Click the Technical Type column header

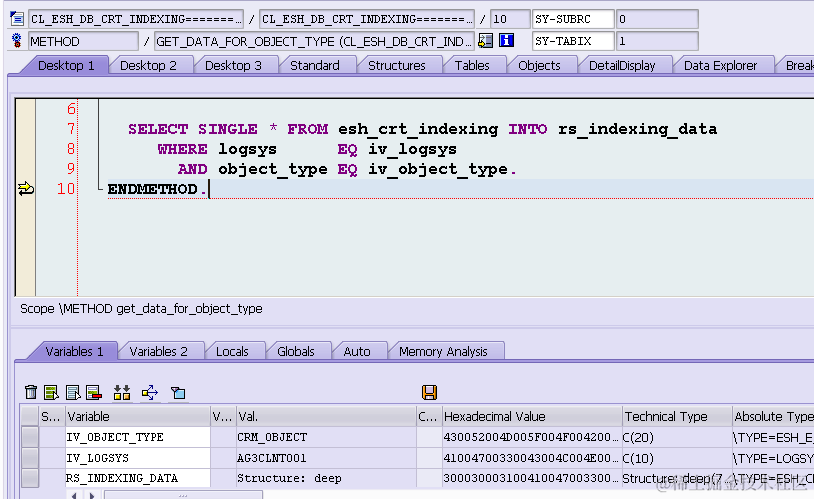(x=677, y=416)
